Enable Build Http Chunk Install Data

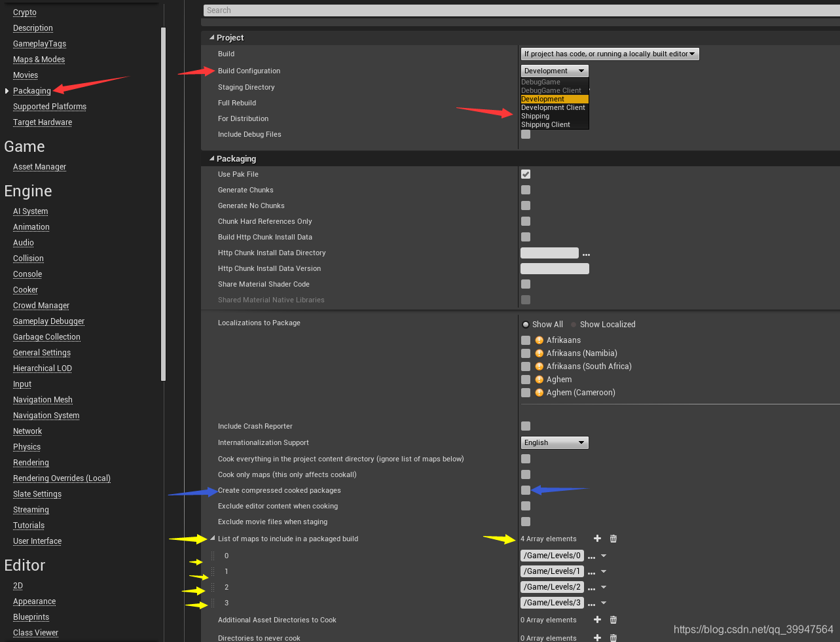526,237
